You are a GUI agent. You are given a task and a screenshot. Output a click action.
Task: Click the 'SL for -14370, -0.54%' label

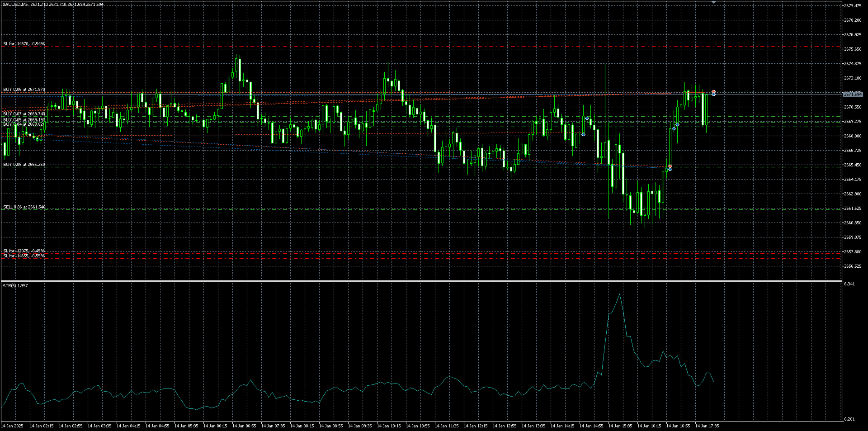pyautogui.click(x=24, y=44)
